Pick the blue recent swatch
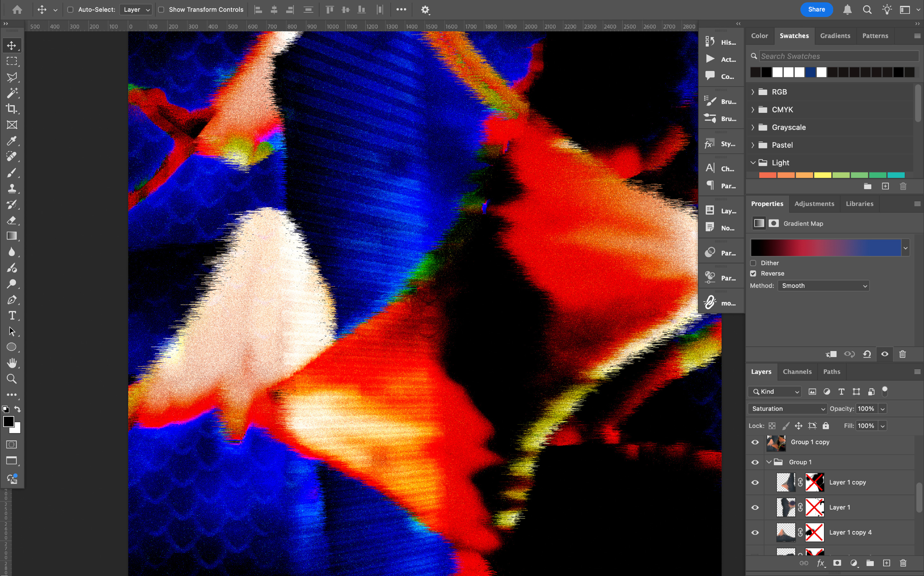 pos(810,72)
